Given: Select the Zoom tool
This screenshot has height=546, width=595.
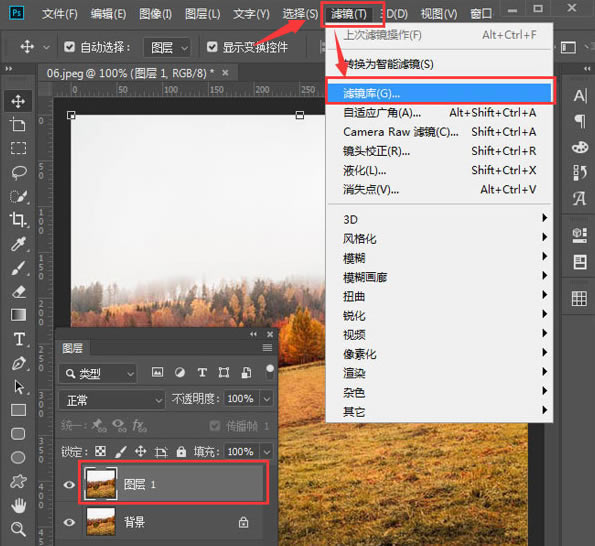Looking at the screenshot, I should click(18, 529).
